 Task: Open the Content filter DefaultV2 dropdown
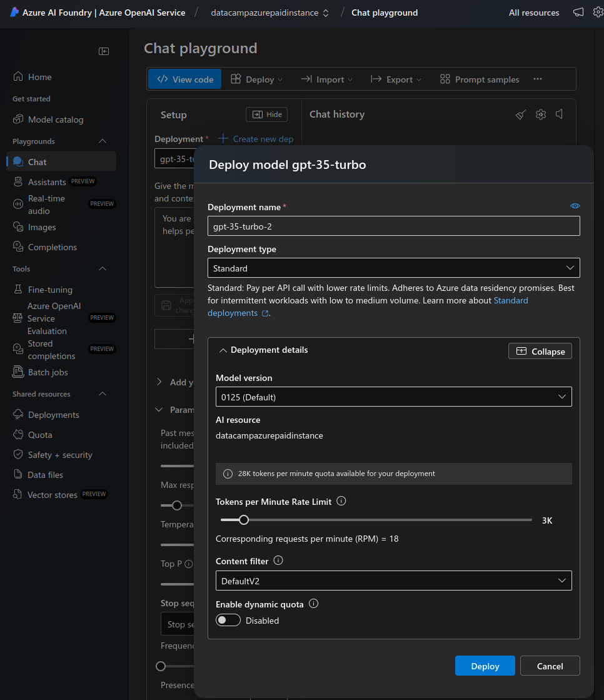tap(393, 581)
